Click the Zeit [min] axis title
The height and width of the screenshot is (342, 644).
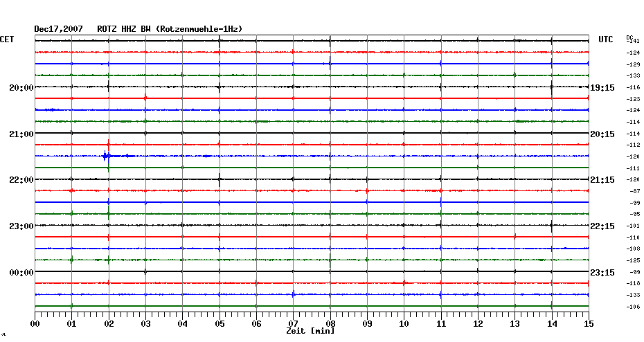310,331
